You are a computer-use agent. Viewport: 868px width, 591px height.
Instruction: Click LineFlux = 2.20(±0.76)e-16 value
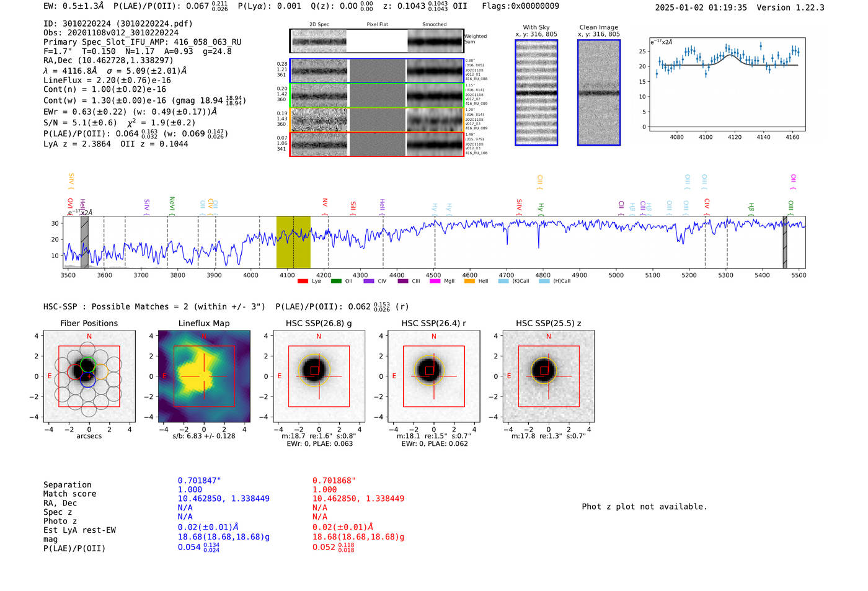pos(107,80)
